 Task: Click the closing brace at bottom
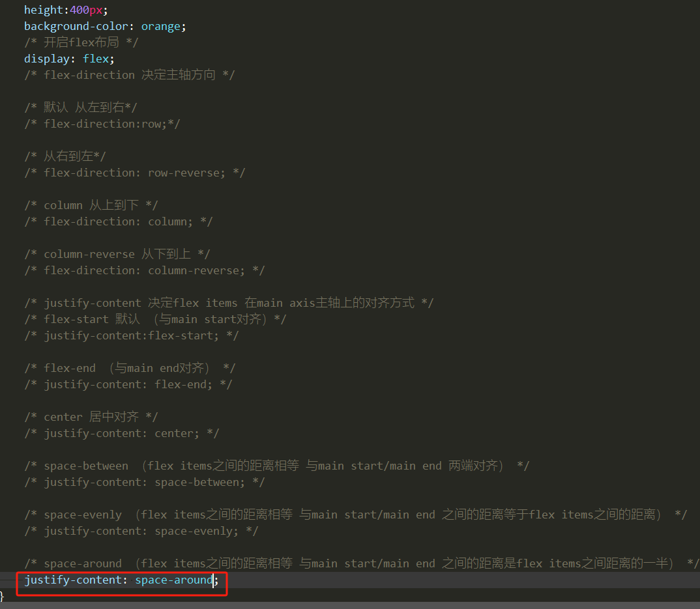pyautogui.click(x=2, y=596)
